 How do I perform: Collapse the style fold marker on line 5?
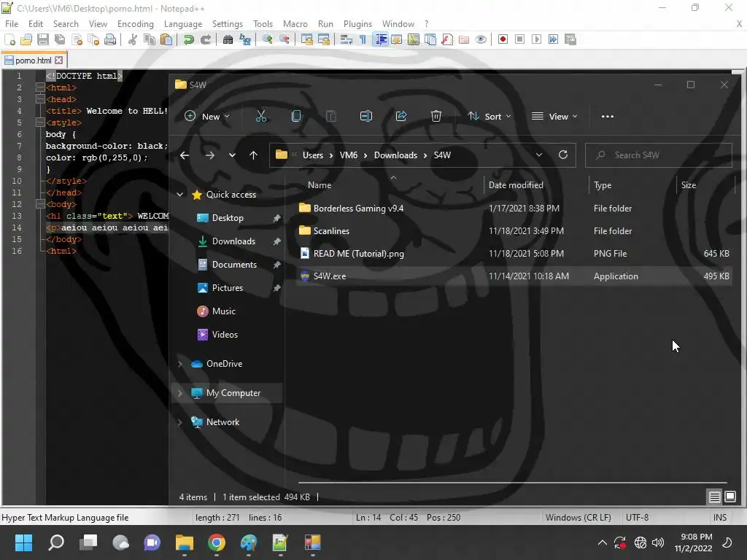[40, 122]
